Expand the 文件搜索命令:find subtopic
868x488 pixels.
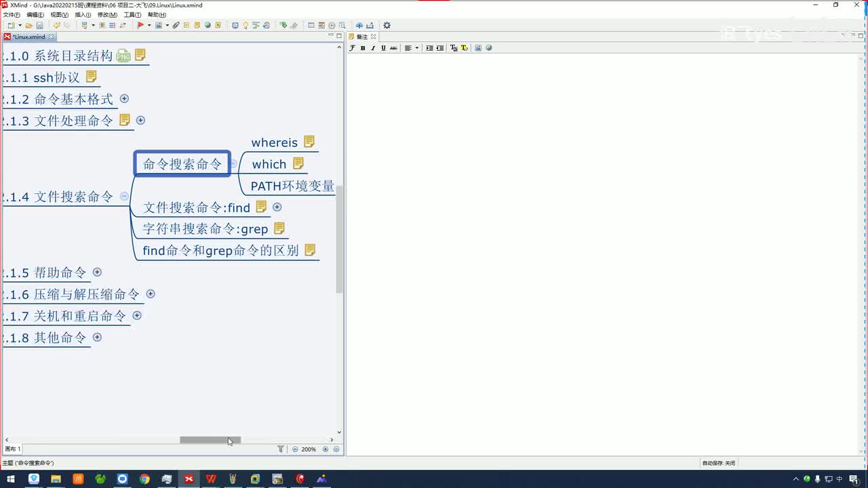point(277,207)
